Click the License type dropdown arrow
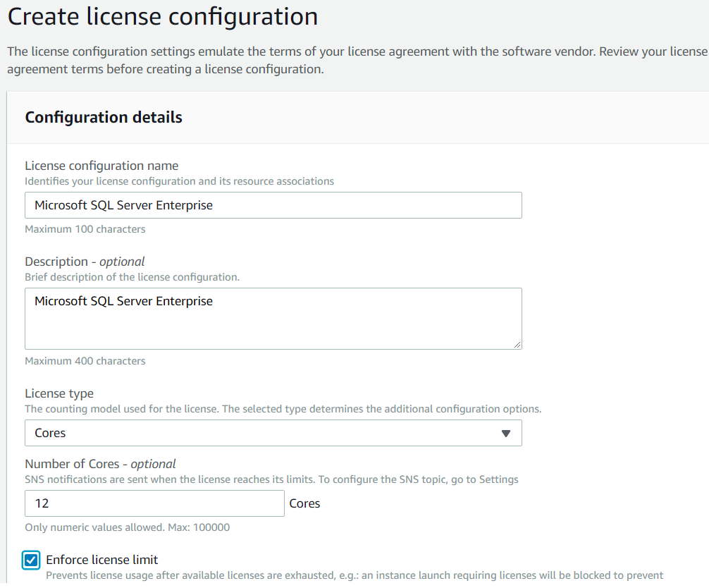The image size is (709, 588). [505, 434]
